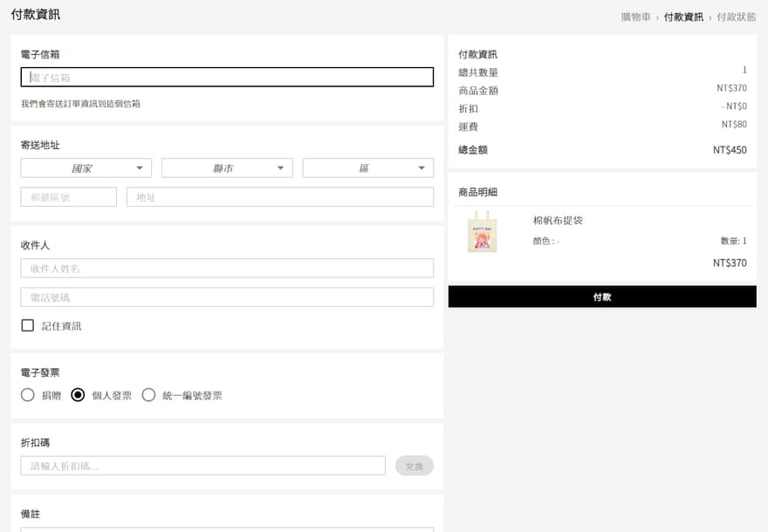Image resolution: width=768 pixels, height=532 pixels.
Task: Click the 電子信箱 email input field
Action: [x=227, y=78]
